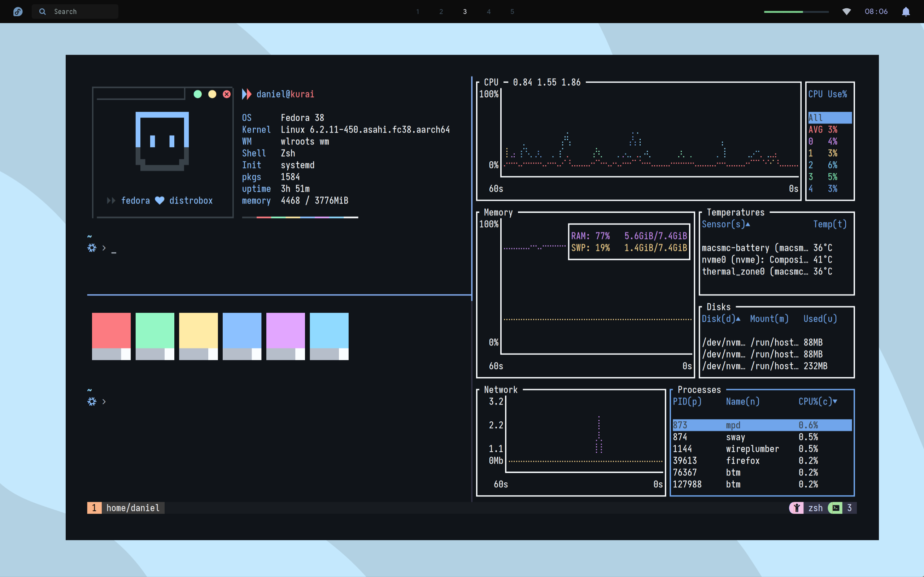Select workspace 4 in taskbar

point(488,11)
